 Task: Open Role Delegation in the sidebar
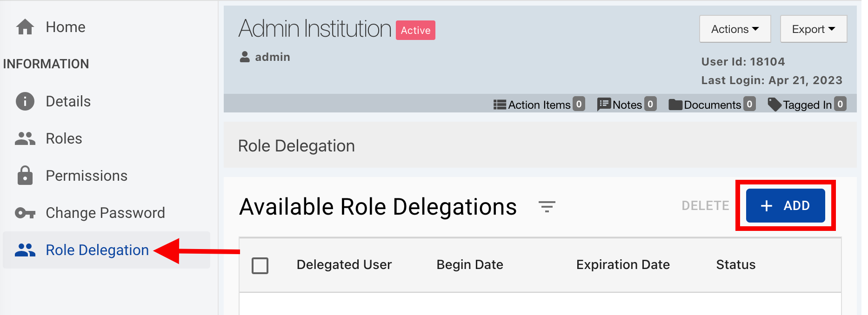coord(97,250)
